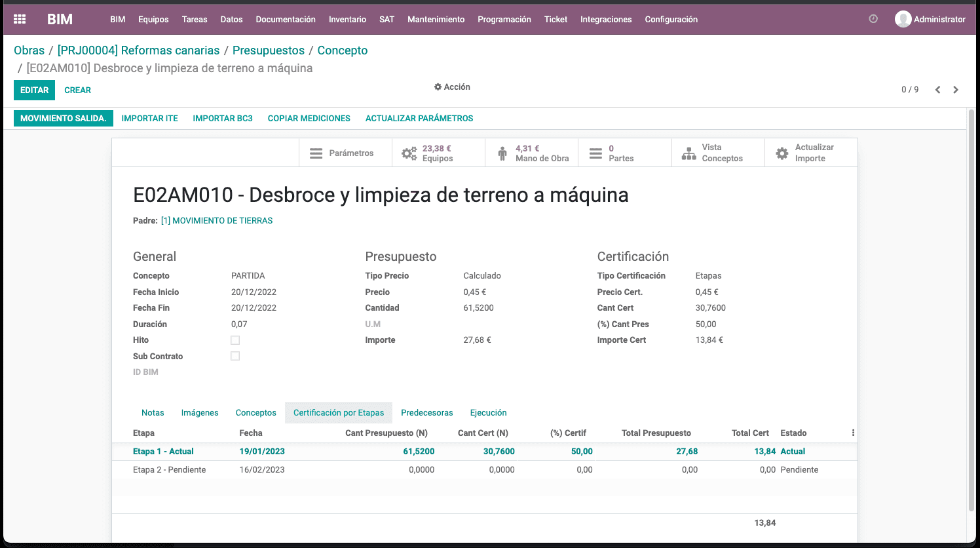Click the 19/01/2023 date cell

tap(262, 451)
